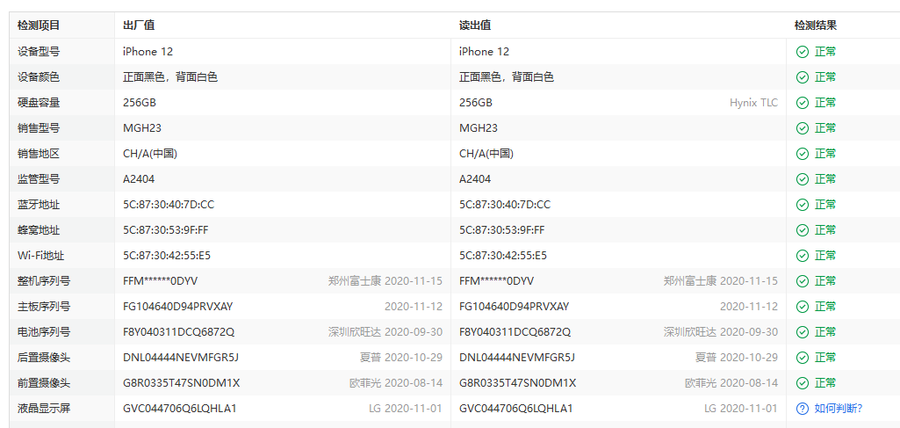This screenshot has height=428, width=900.
Task: Select the 设备型号 row label
Action: [38, 52]
